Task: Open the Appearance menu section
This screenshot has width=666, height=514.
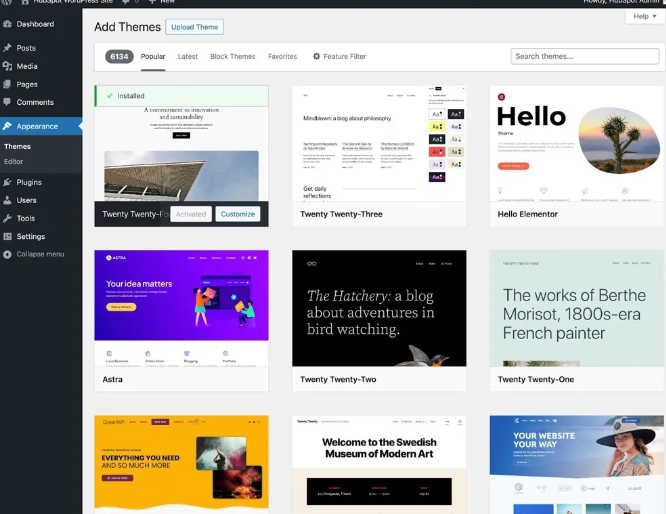Action: click(37, 126)
